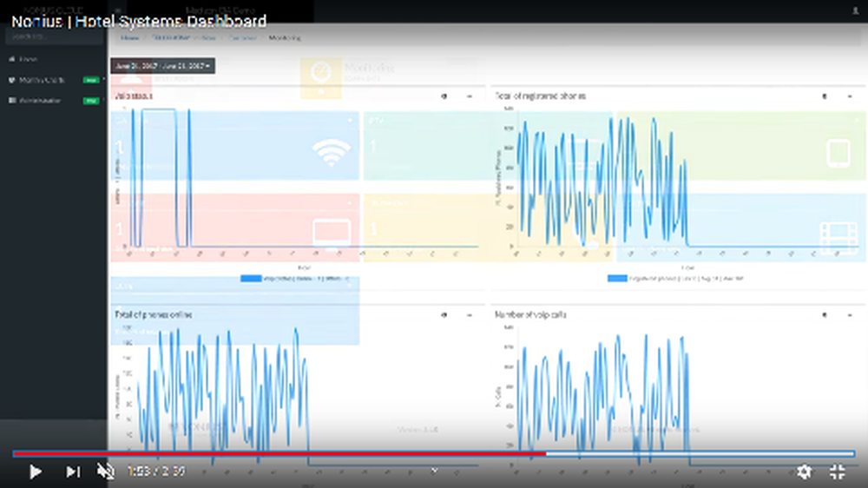Open the user icon in the top bar
Viewport: 868px width, 488px height.
tap(855, 10)
